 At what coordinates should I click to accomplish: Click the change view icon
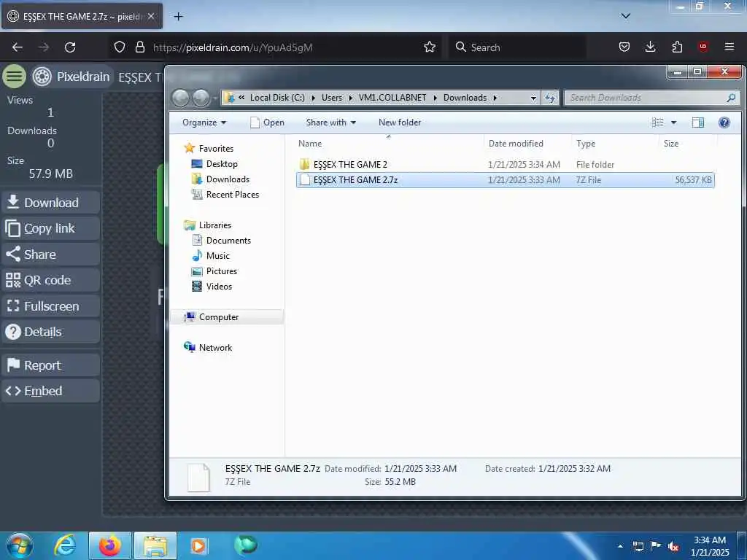tap(658, 122)
